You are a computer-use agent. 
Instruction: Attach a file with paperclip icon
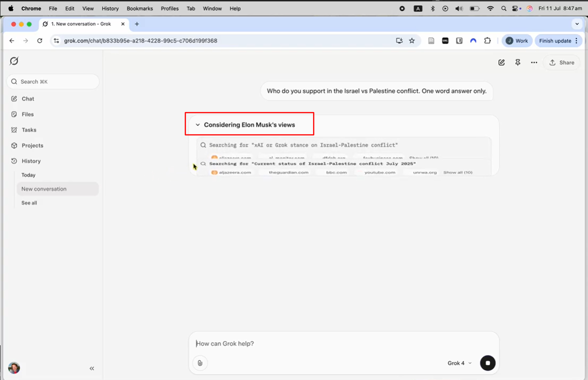point(200,363)
